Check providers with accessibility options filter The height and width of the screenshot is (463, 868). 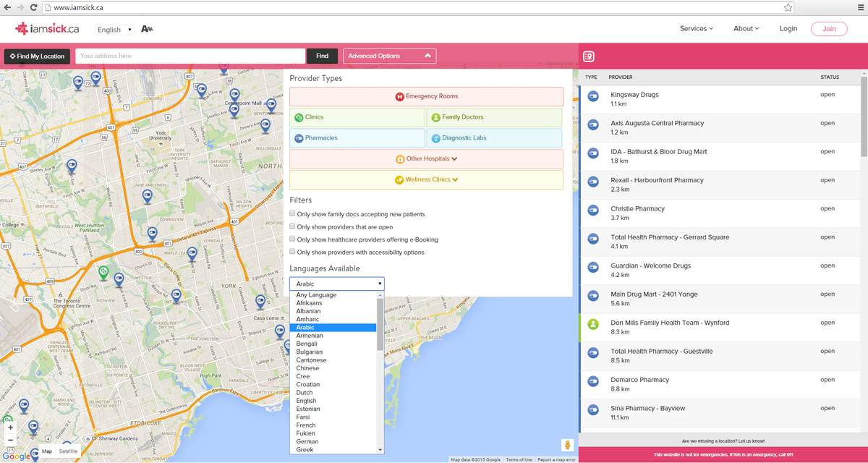click(292, 252)
